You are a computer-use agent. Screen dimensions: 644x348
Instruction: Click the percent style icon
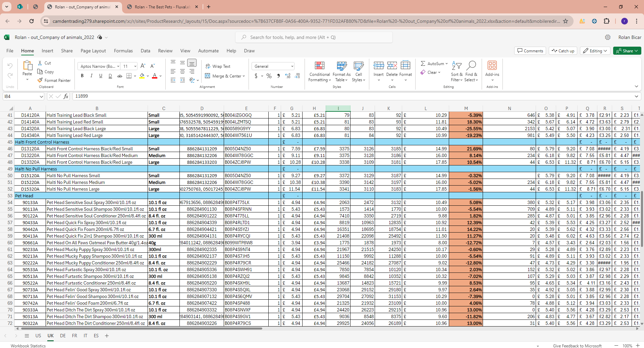point(269,76)
